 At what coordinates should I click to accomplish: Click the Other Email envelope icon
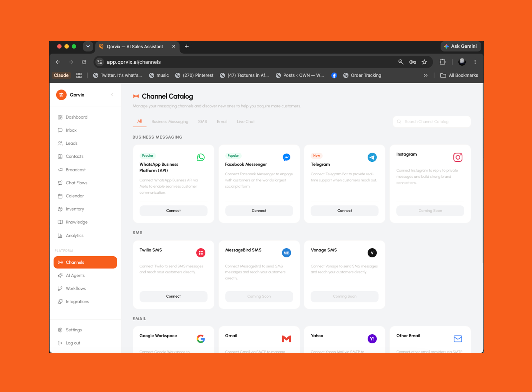tap(458, 339)
